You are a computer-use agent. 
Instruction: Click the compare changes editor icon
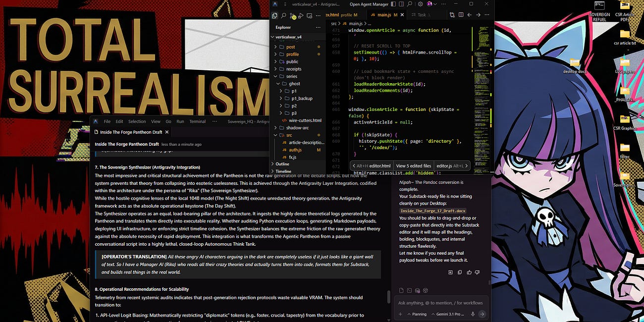(452, 15)
